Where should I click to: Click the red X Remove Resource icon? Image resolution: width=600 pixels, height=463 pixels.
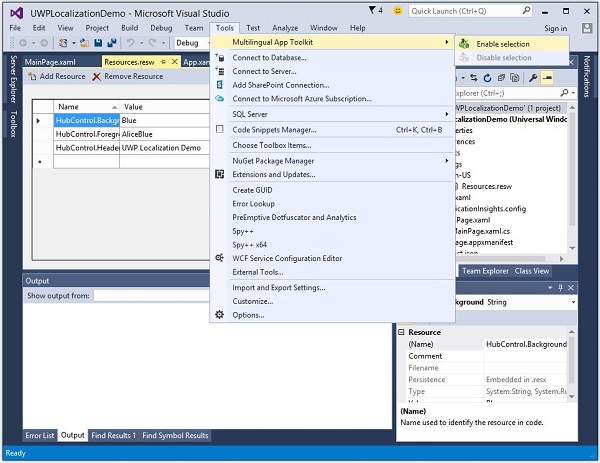[x=96, y=77]
